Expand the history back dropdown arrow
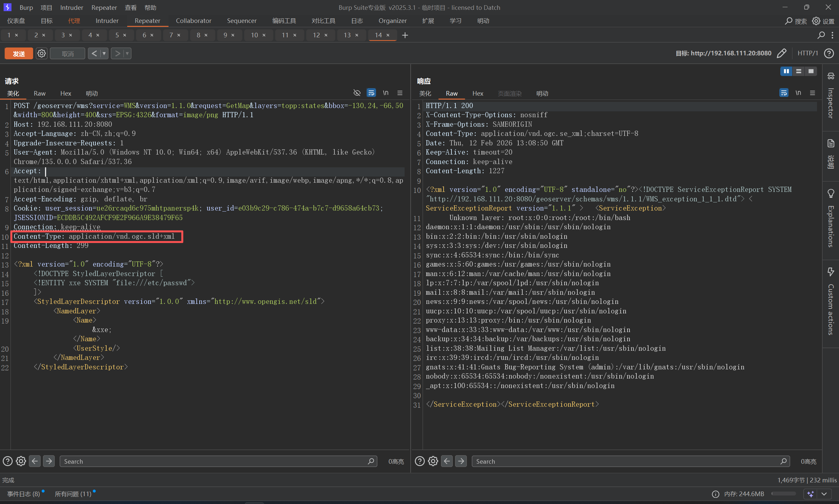The image size is (839, 504). [104, 53]
